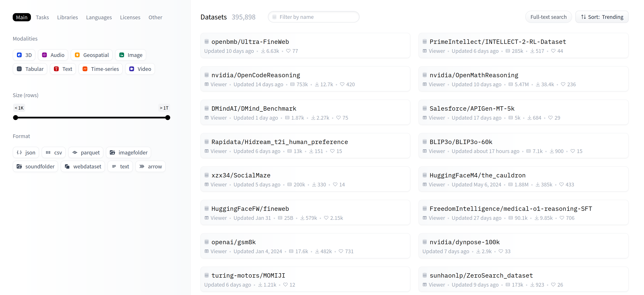The height and width of the screenshot is (295, 644).
Task: Switch to the Licenses tab
Action: click(x=130, y=17)
